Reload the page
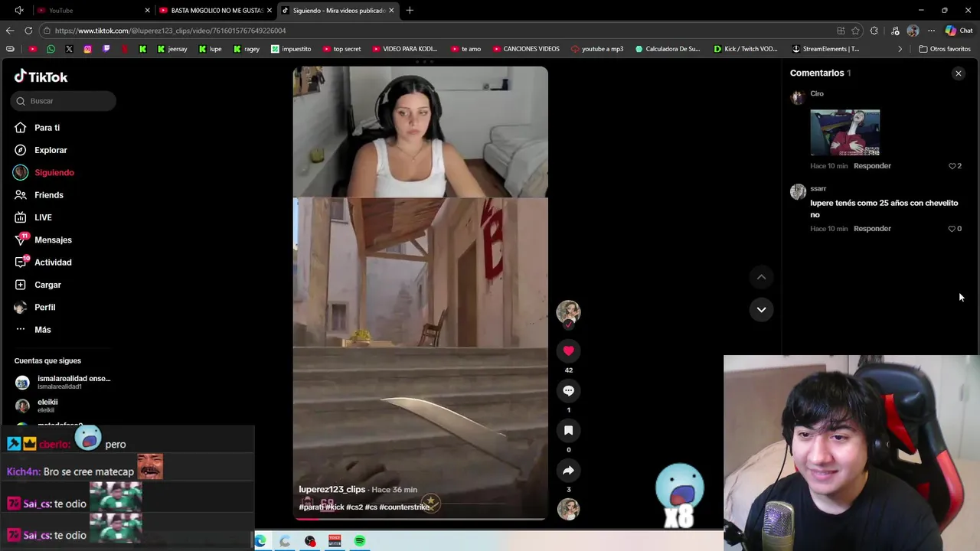980x551 pixels. point(28,31)
